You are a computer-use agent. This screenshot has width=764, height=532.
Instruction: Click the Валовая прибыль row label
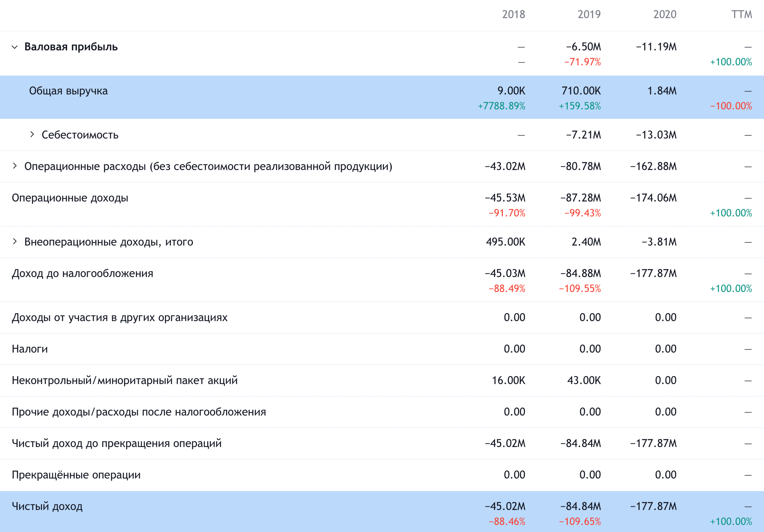(x=71, y=47)
